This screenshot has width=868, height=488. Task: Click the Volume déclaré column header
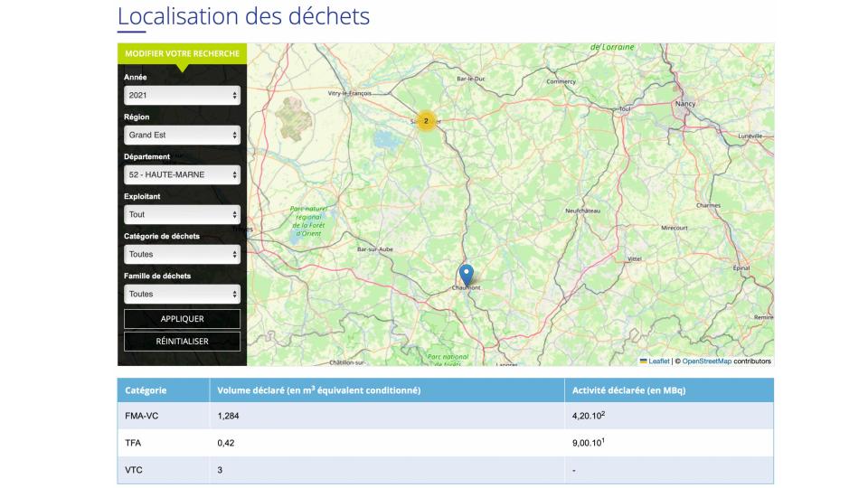387,390
